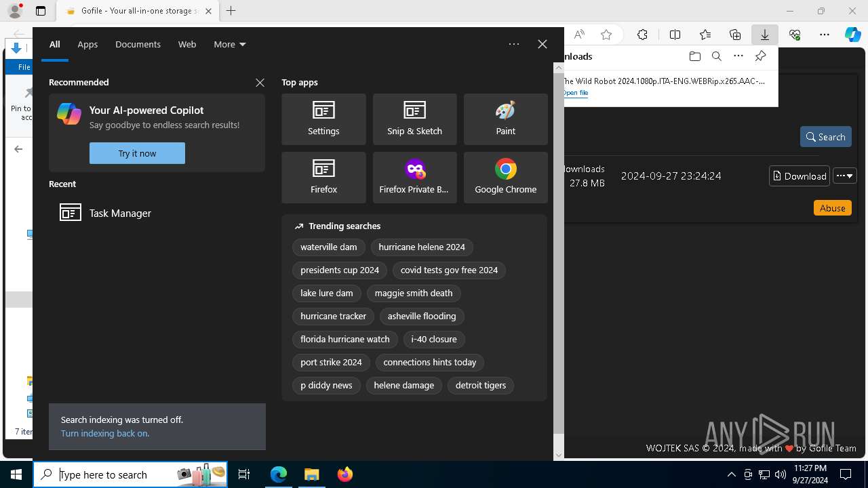Switch to the Web search tab
The width and height of the screenshot is (868, 488).
[187, 44]
